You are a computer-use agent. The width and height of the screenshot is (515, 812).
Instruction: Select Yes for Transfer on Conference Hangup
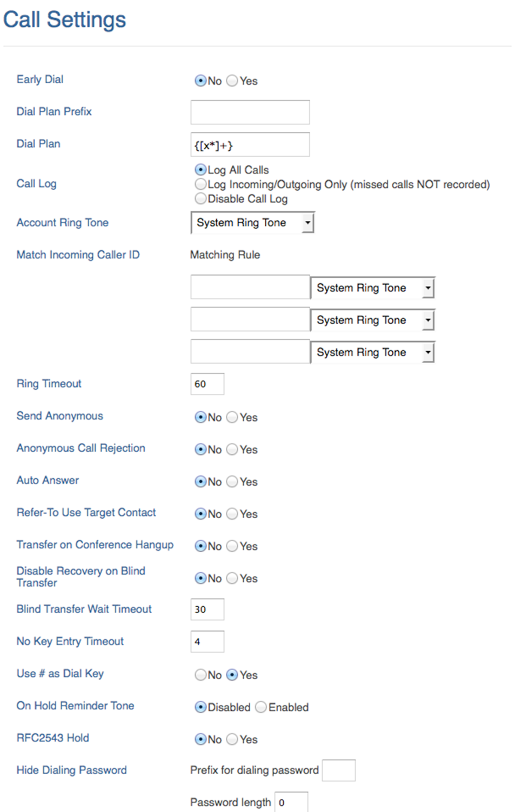(232, 546)
